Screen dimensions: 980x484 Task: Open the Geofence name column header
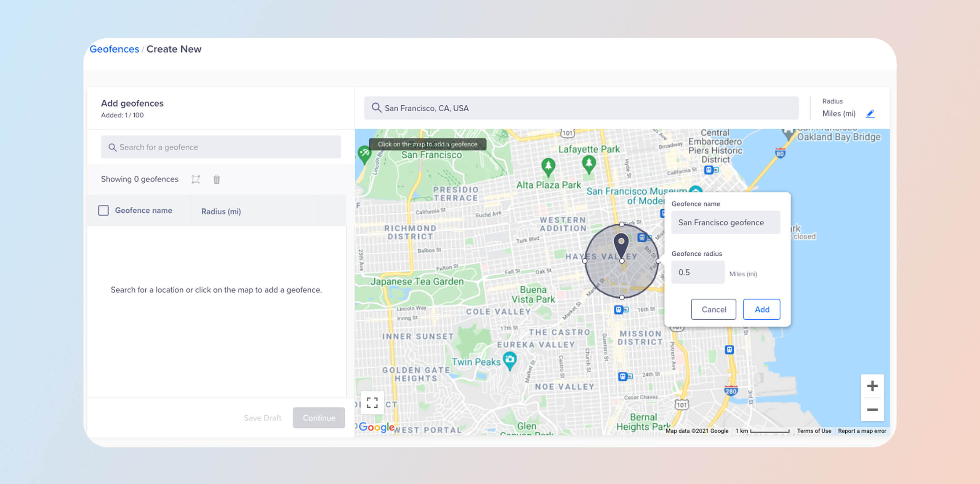click(x=144, y=210)
